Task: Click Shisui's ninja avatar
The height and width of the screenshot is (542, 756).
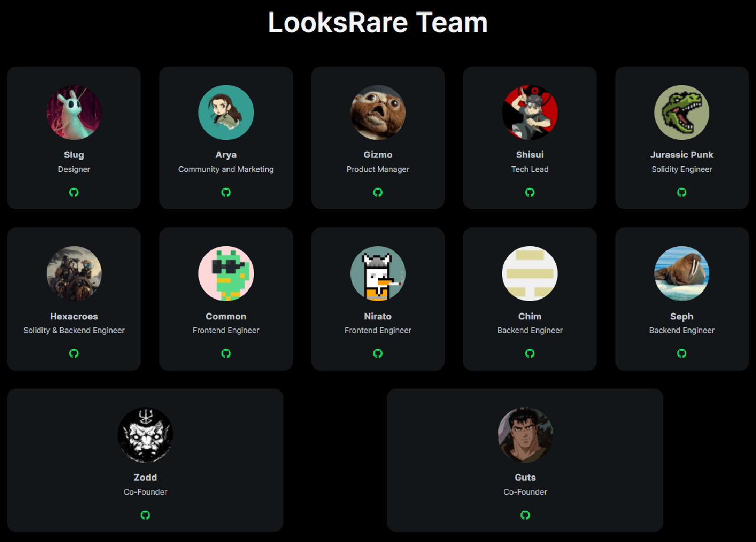Action: pyautogui.click(x=530, y=112)
